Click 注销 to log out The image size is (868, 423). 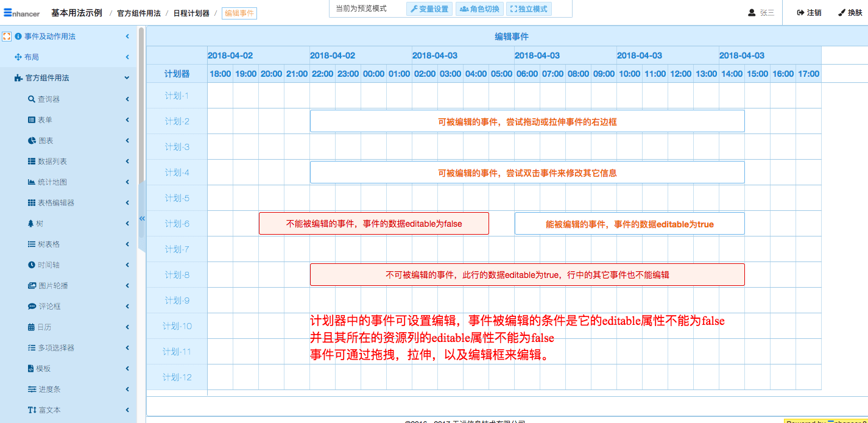point(808,13)
